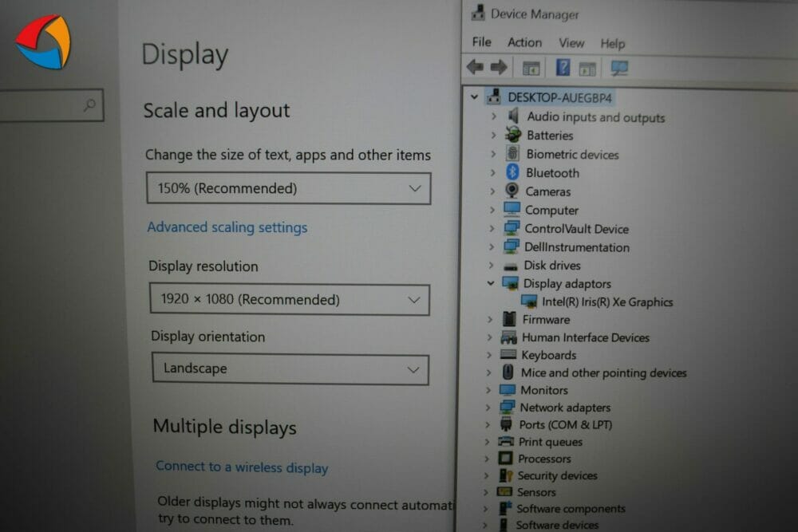This screenshot has height=532, width=798.
Task: Open the Landscape display orientation dropdown
Action: 290,368
